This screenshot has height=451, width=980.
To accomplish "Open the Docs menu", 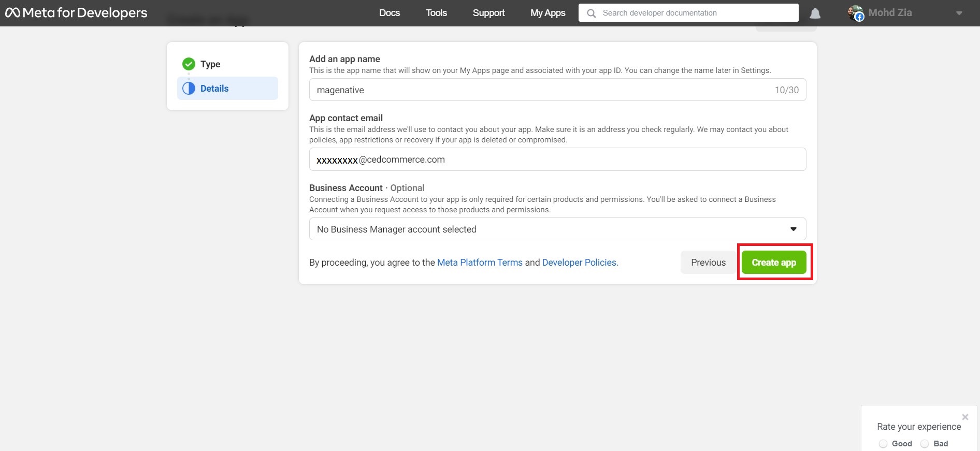I will [x=390, y=13].
